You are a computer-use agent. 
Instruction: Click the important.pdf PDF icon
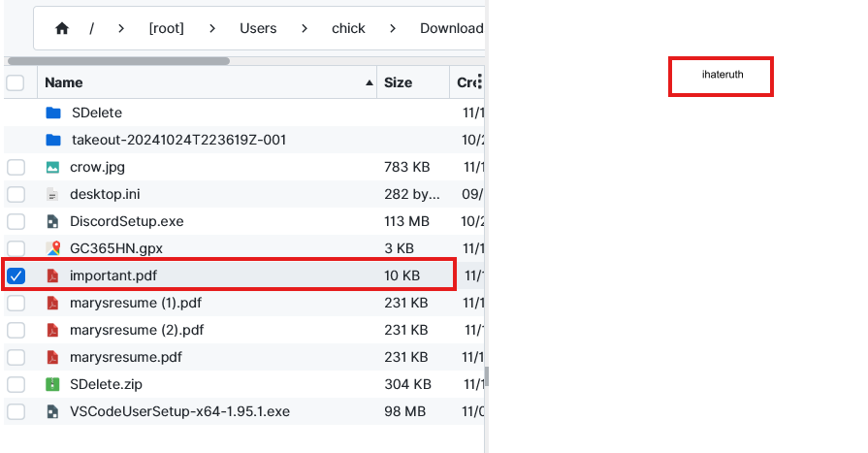click(53, 275)
